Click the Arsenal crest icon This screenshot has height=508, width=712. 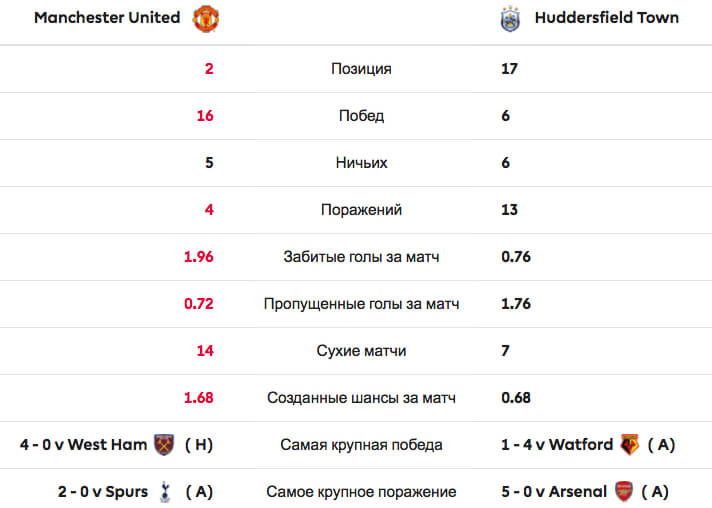click(624, 492)
